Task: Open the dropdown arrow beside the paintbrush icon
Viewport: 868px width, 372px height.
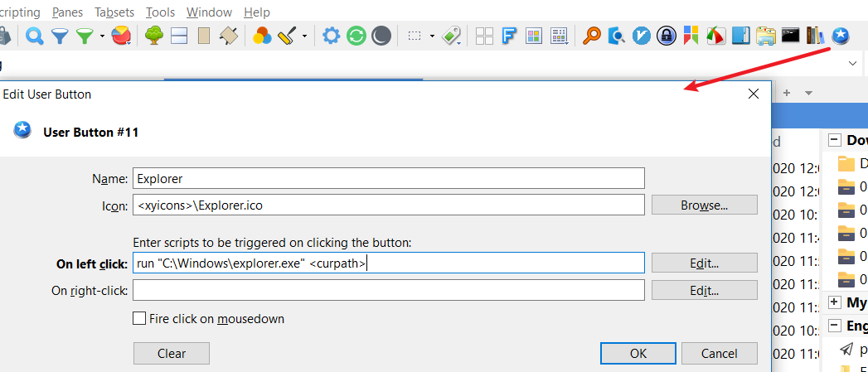Action: click(x=305, y=36)
